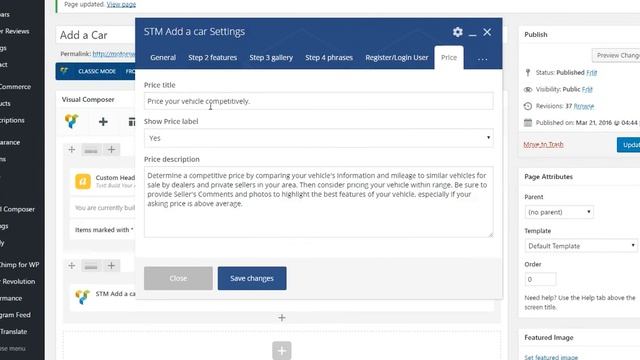Add new element below STM row
The width and height of the screenshot is (640, 360).
(282, 318)
